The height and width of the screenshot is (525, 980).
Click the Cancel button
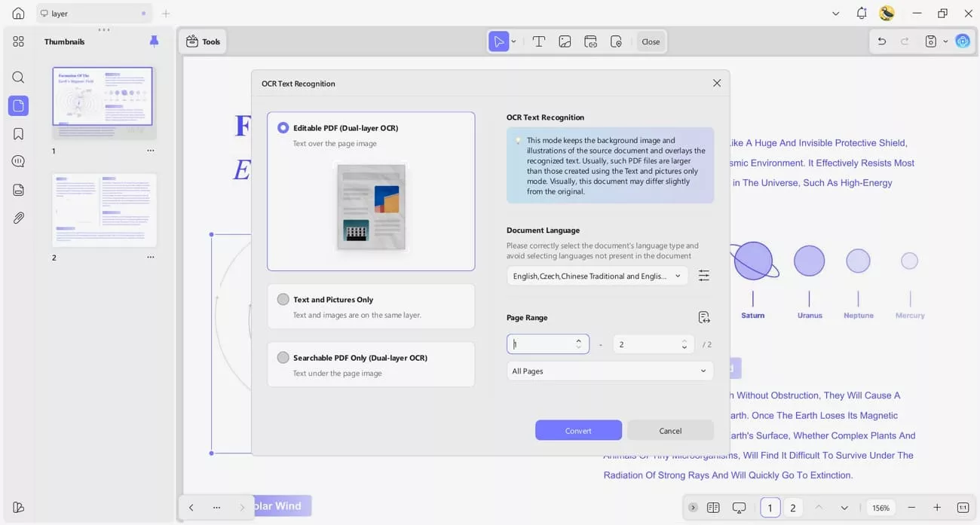670,430
